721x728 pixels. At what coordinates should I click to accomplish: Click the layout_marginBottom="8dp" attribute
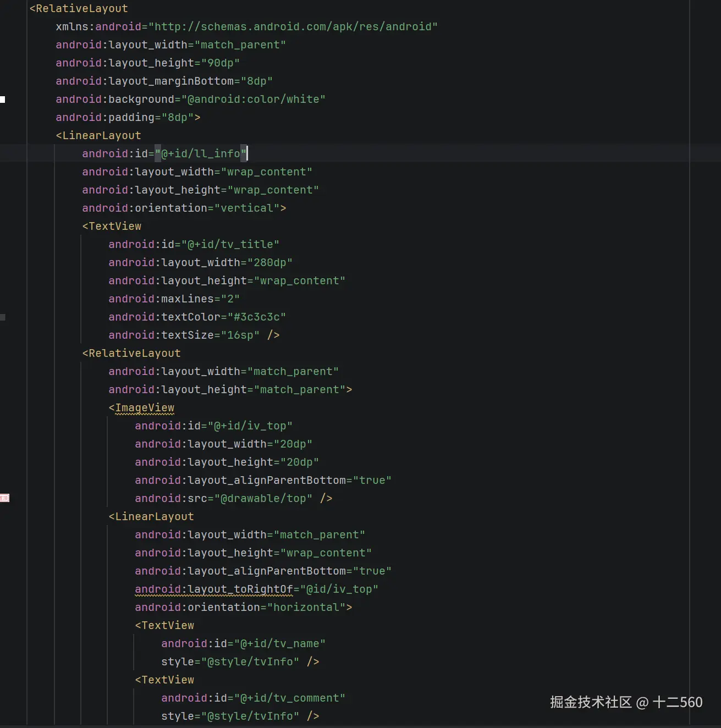pos(164,81)
